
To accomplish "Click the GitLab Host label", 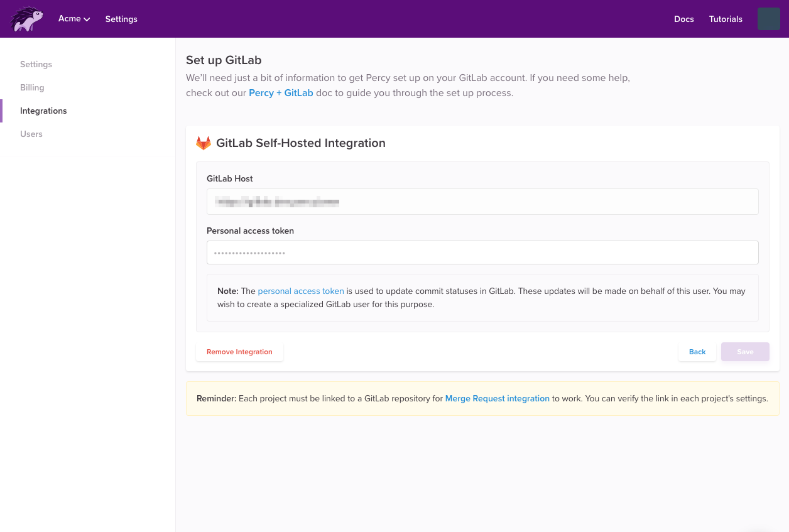I will 230,178.
